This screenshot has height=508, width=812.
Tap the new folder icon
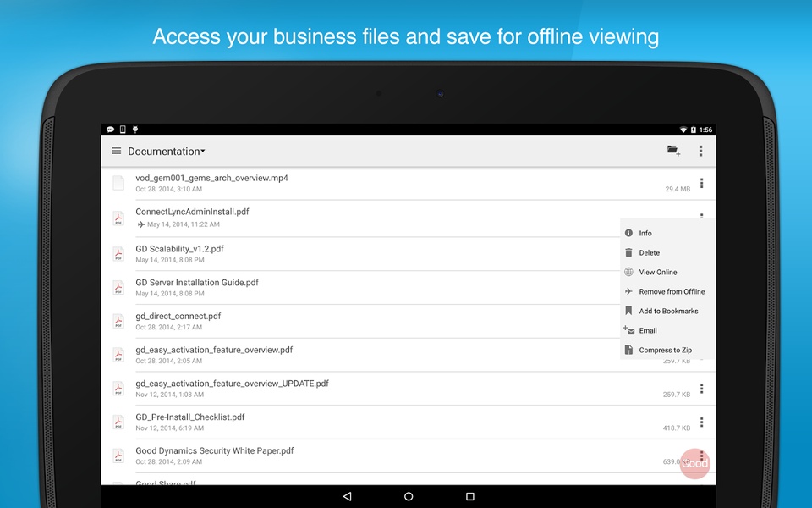673,151
